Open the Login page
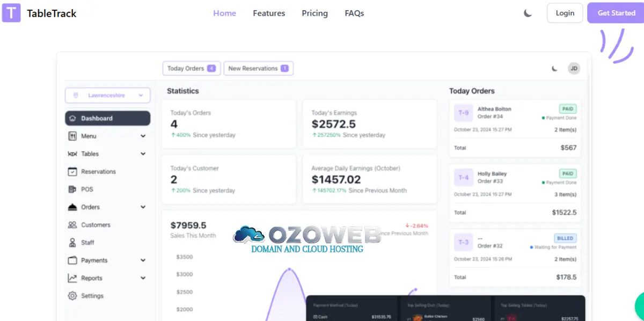644x321 pixels. (565, 12)
